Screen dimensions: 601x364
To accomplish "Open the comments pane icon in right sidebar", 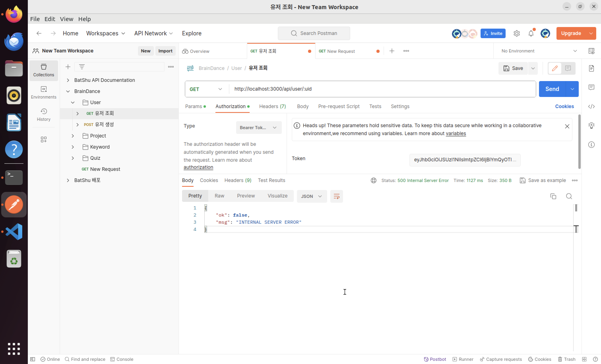I will click(591, 87).
